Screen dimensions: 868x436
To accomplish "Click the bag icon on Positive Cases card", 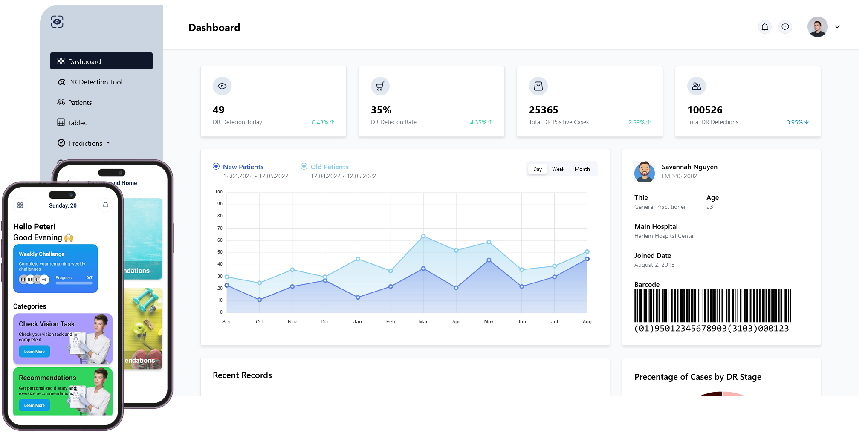I will point(538,86).
